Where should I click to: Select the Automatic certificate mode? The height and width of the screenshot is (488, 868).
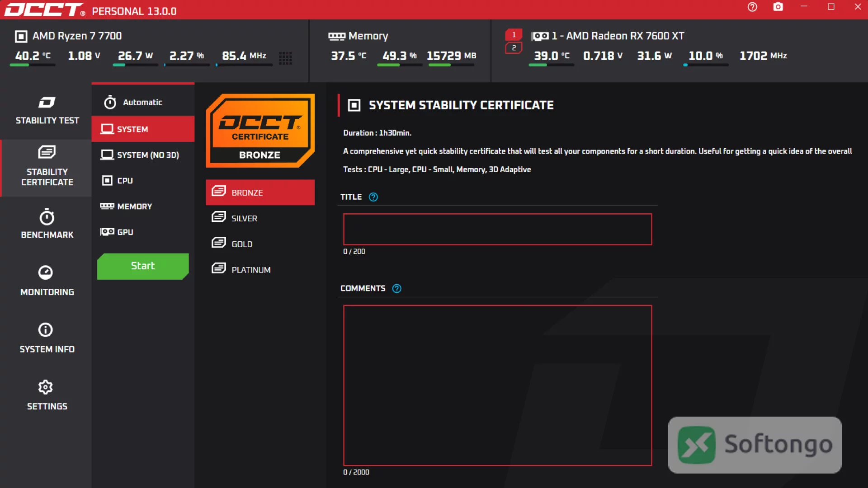143,102
